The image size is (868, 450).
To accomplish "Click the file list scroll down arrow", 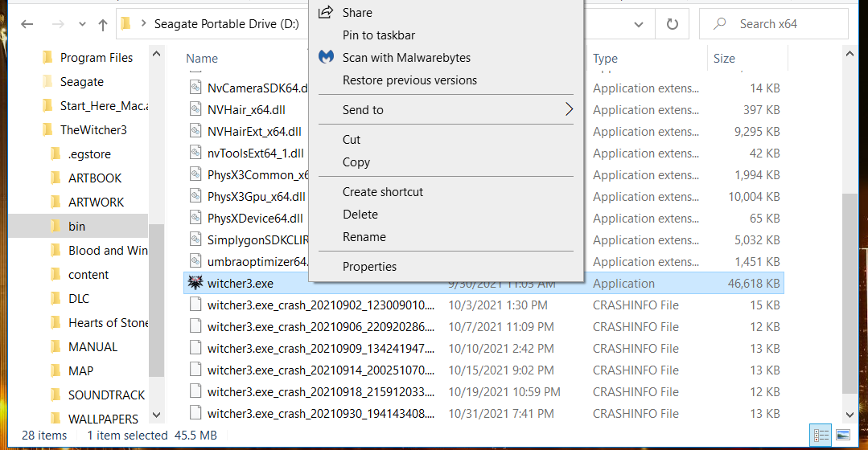I will click(849, 415).
